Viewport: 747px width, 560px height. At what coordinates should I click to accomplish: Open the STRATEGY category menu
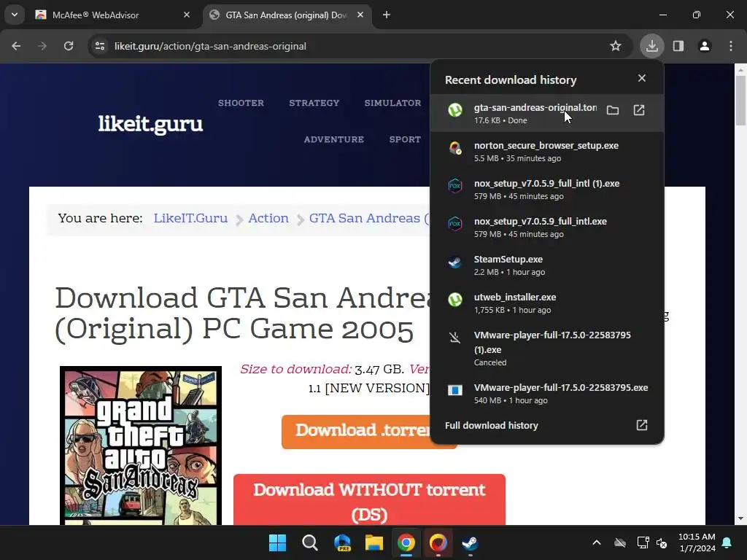[314, 103]
